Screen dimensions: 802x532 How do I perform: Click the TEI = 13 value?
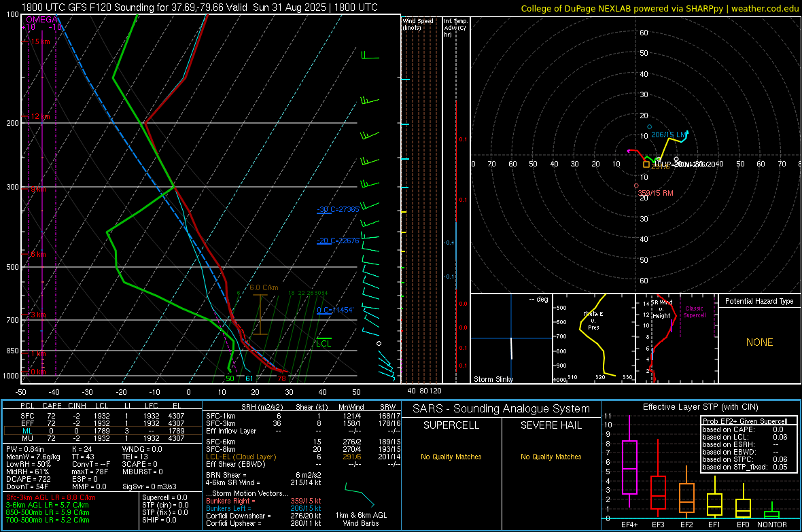[x=135, y=457]
